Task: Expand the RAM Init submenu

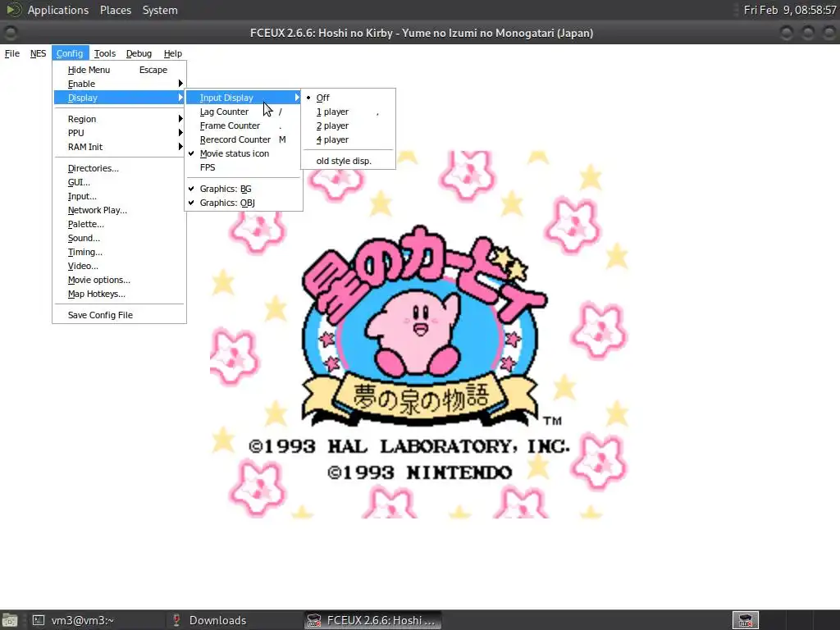Action: point(119,147)
